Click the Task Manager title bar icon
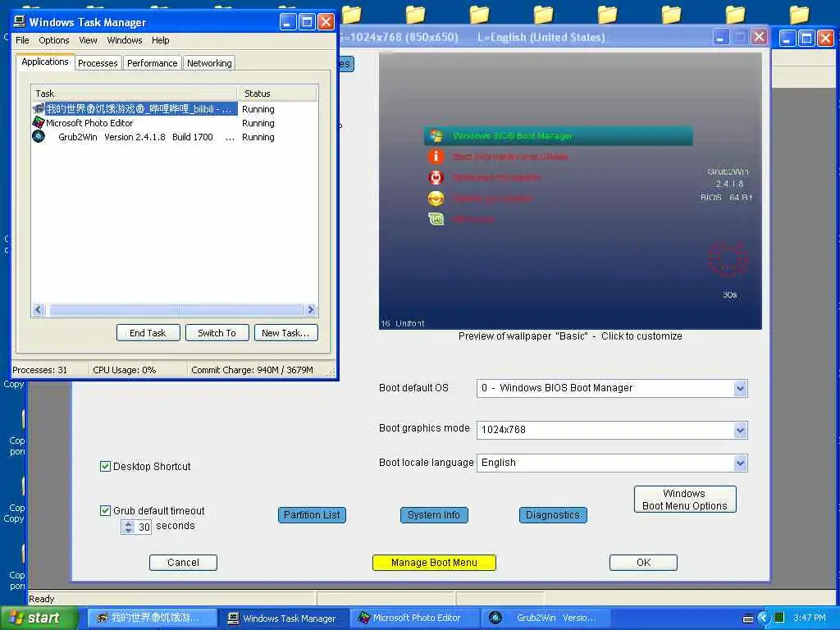This screenshot has height=630, width=840. click(x=20, y=21)
